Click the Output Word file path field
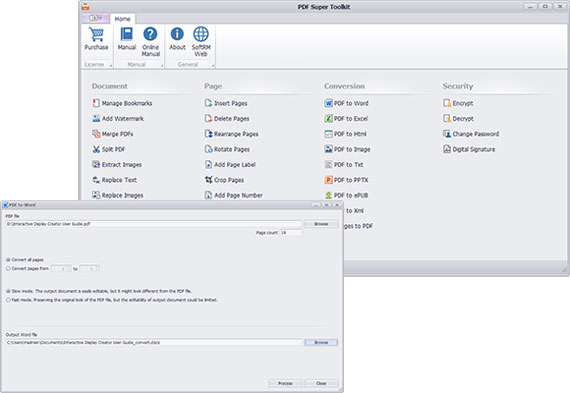Viewport: 570px width, 393px height. tap(153, 342)
